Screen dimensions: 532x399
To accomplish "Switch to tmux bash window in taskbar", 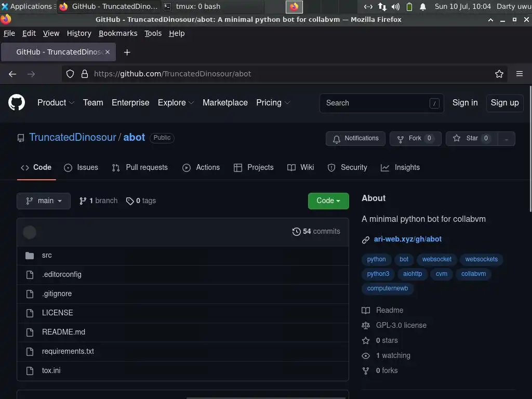I will click(x=212, y=6).
